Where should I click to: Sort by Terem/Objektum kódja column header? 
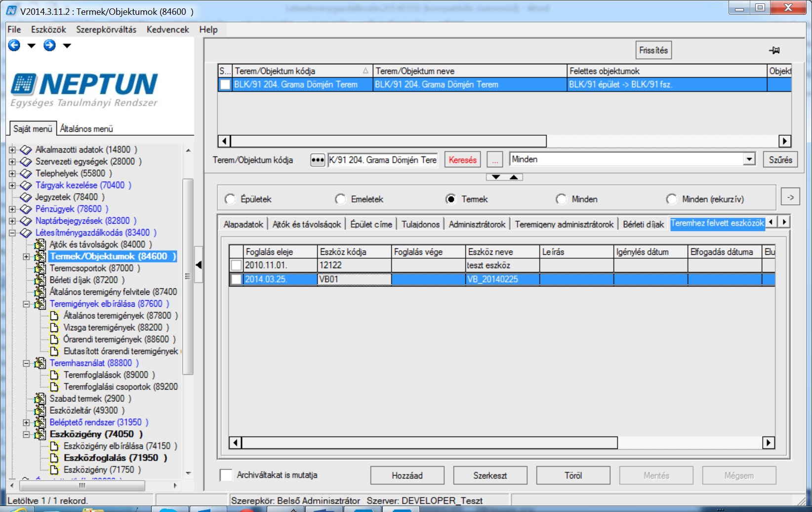[x=302, y=71]
